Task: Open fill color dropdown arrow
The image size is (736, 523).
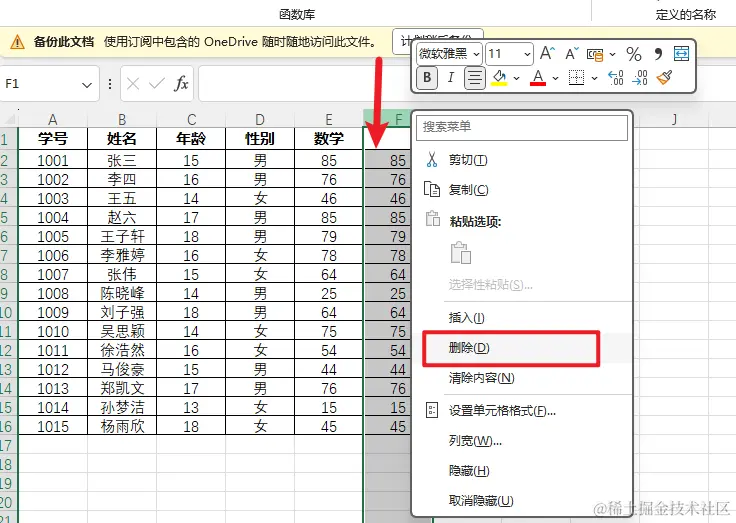Action: click(x=516, y=78)
